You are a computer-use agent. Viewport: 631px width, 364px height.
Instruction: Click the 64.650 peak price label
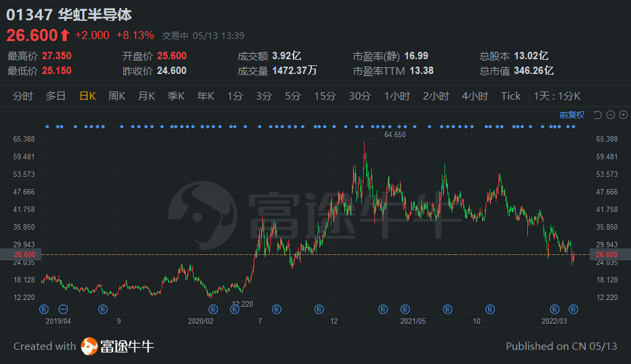pos(395,135)
